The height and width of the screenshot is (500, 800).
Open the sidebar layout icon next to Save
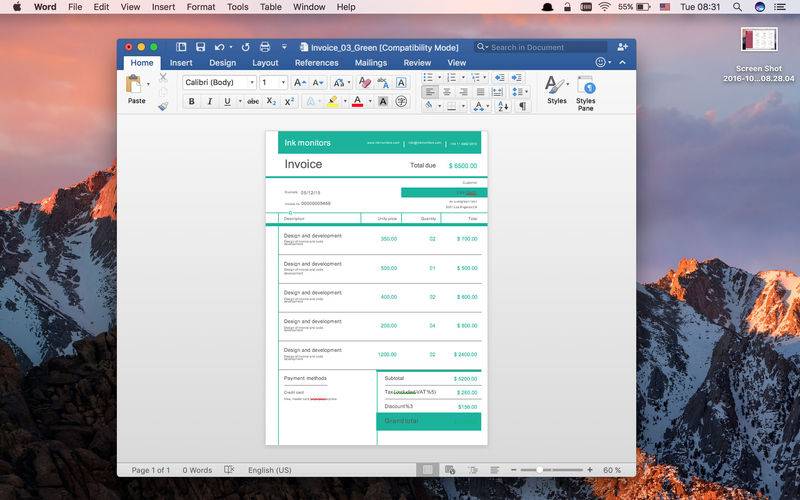(x=181, y=47)
